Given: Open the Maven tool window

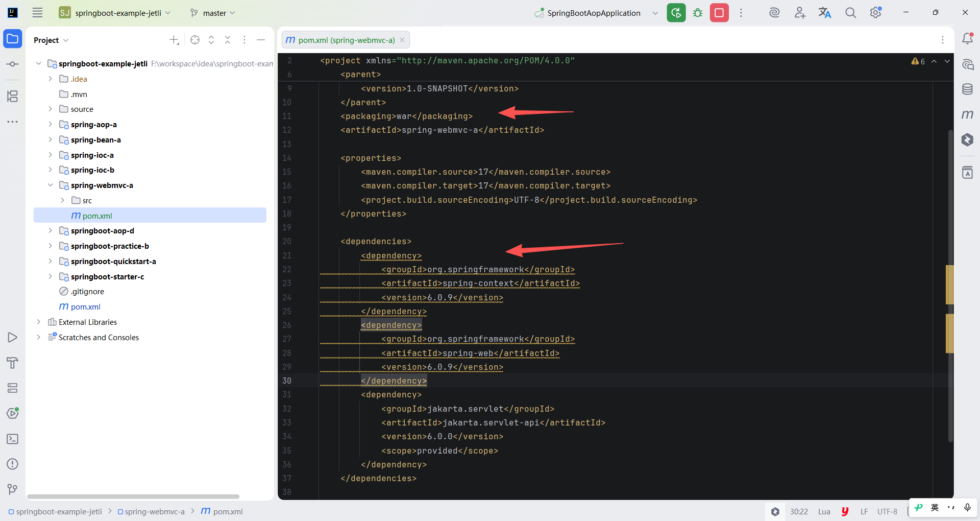Looking at the screenshot, I should tap(967, 114).
